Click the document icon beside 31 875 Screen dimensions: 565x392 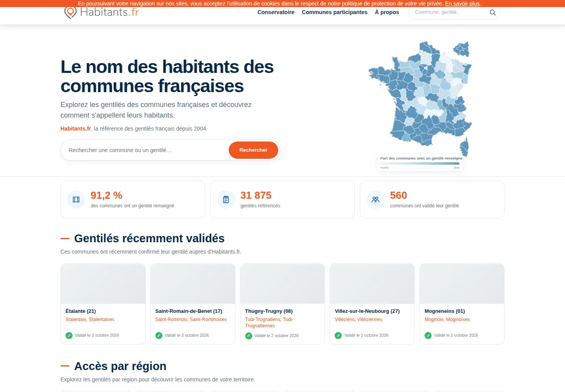click(x=226, y=200)
